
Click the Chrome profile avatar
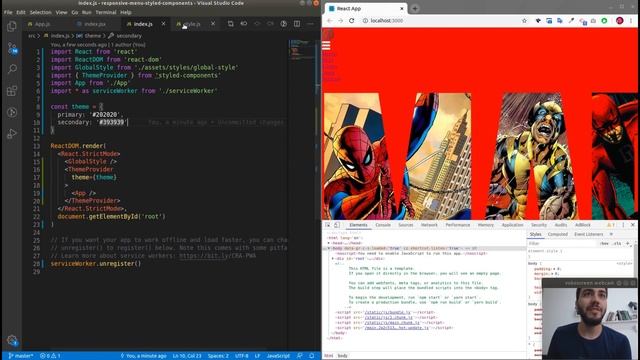pyautogui.click(x=620, y=20)
